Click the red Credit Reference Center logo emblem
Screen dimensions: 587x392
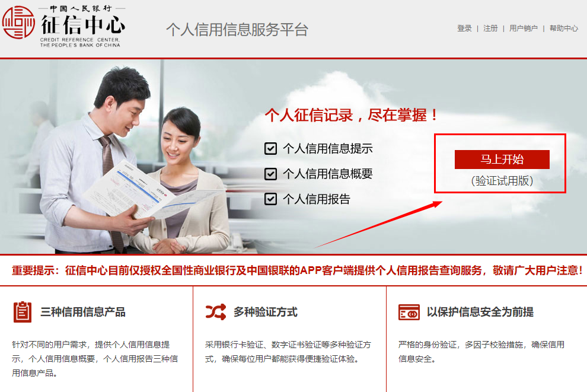(18, 23)
